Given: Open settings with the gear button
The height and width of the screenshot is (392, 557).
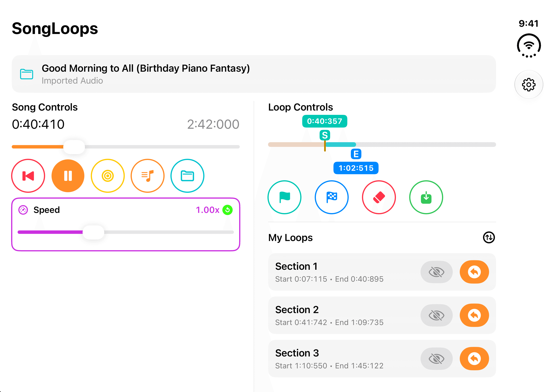Looking at the screenshot, I should (x=529, y=84).
